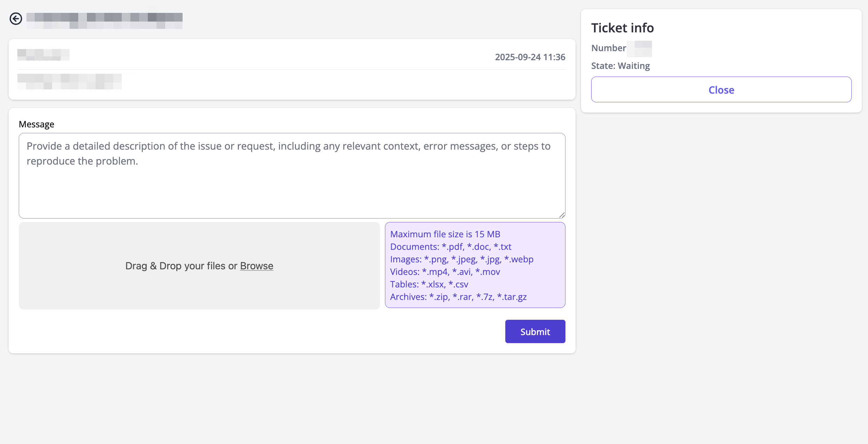
Task: Click the textarea resize handle corner
Action: [x=562, y=215]
